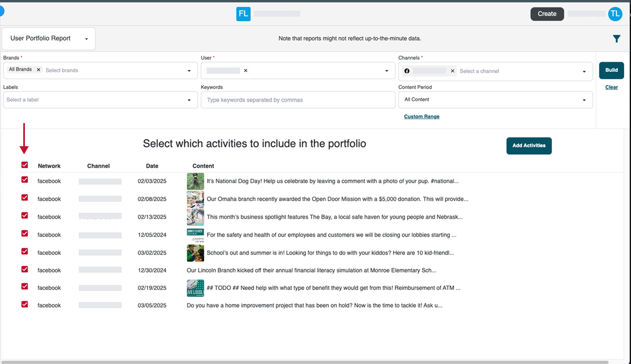This screenshot has width=631, height=364.
Task: Click the FL brand logo icon
Action: click(x=243, y=14)
